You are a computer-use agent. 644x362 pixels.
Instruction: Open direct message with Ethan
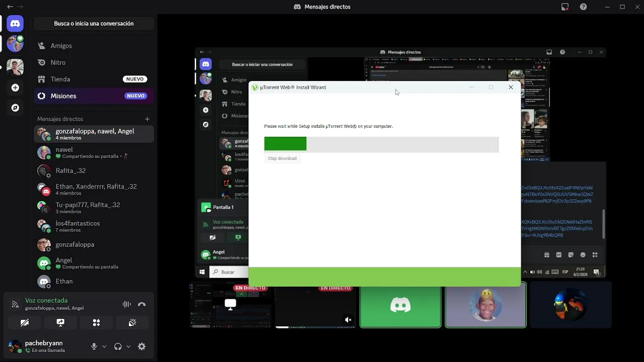coord(94,282)
